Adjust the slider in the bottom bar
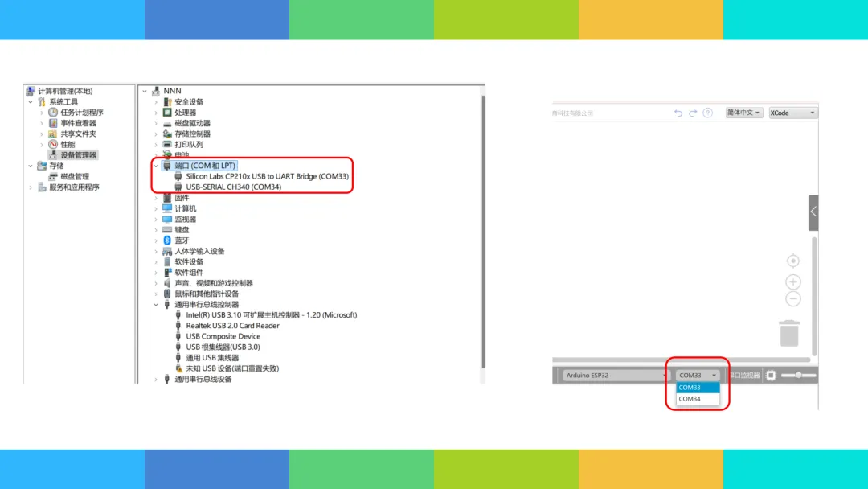 [798, 376]
